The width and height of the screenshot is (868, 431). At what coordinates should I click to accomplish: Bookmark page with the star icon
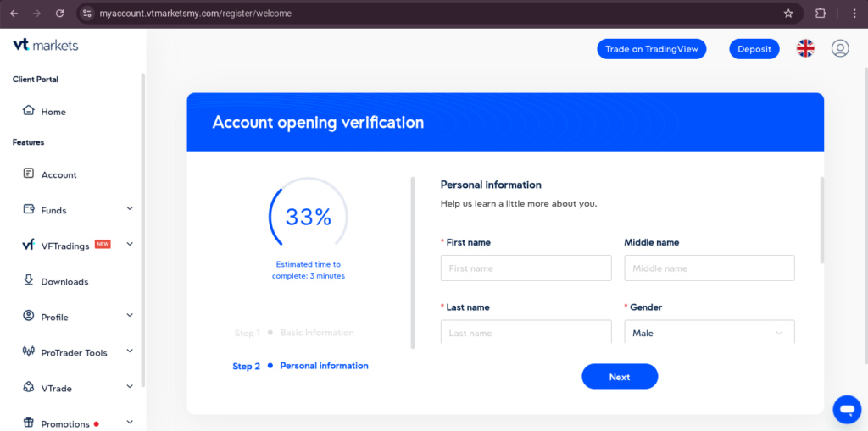788,14
